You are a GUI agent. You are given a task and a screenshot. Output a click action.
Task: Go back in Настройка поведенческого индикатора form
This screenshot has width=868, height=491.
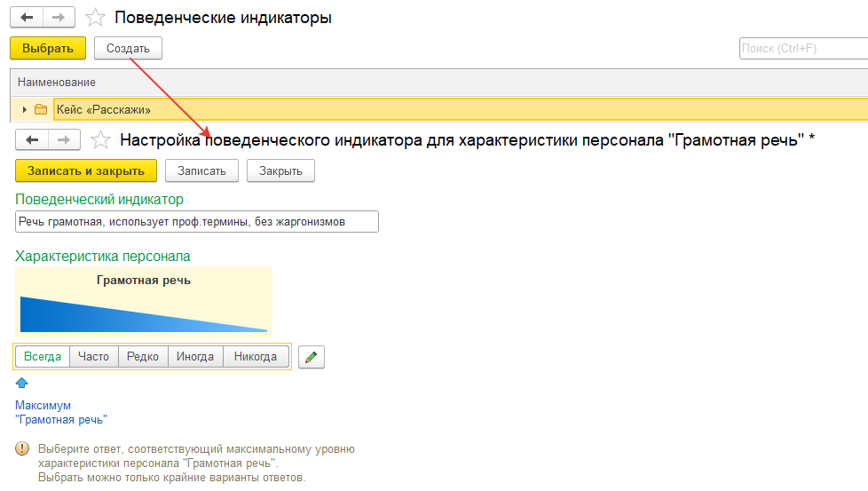(32, 140)
